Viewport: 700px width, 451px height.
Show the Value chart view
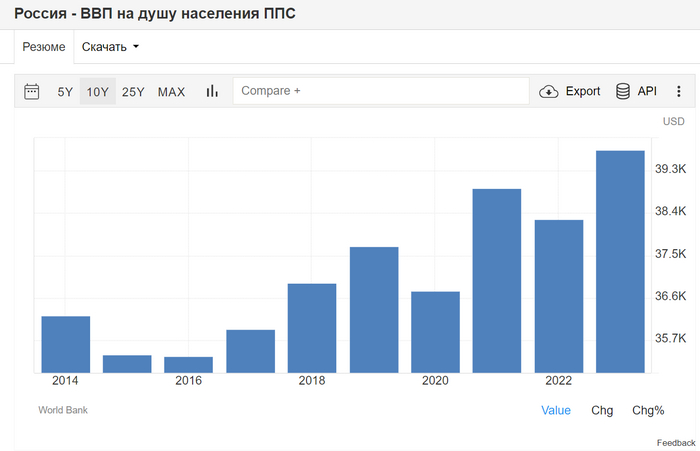point(556,410)
